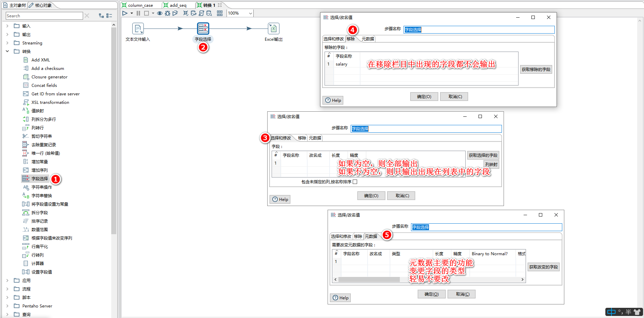Close the 转换 1 tab
Image resolution: width=644 pixels, height=318 pixels.
pos(220,5)
